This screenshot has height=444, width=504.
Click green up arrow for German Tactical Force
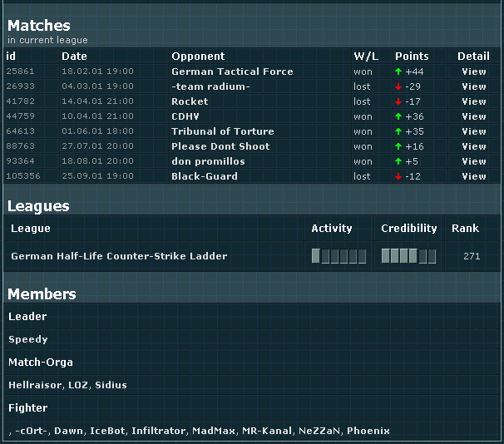pyautogui.click(x=398, y=72)
